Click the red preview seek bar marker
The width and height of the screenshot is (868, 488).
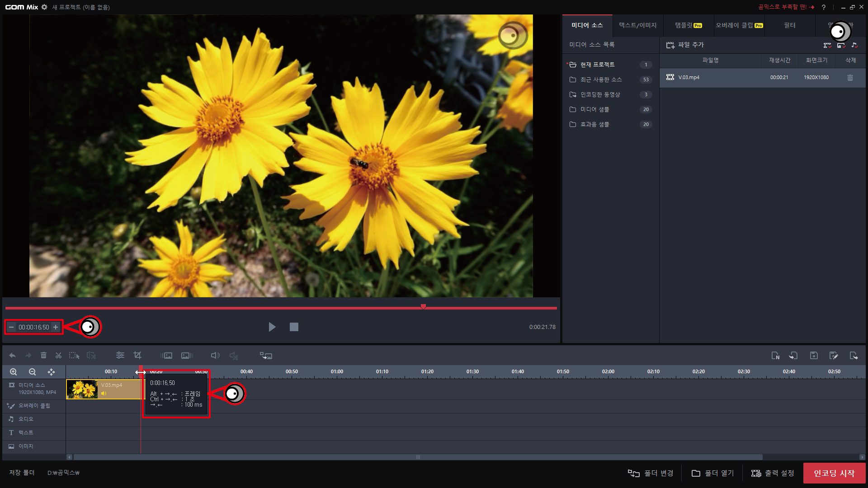423,307
